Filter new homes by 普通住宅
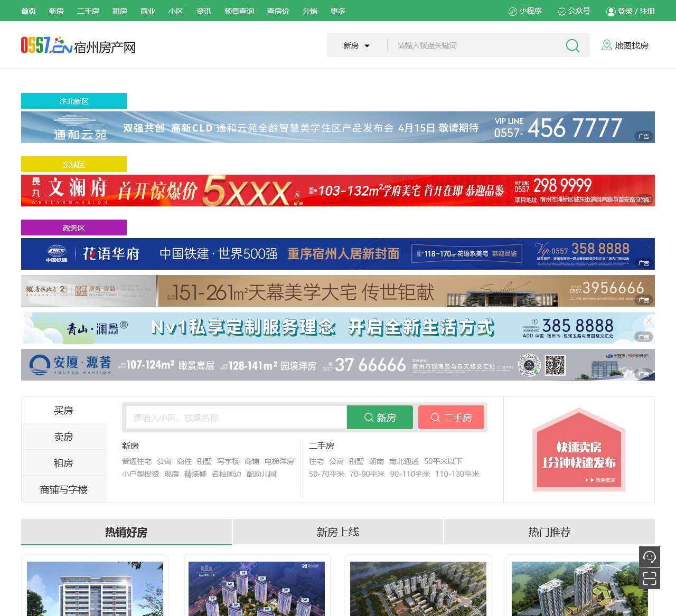This screenshot has height=616, width=676. [x=137, y=461]
